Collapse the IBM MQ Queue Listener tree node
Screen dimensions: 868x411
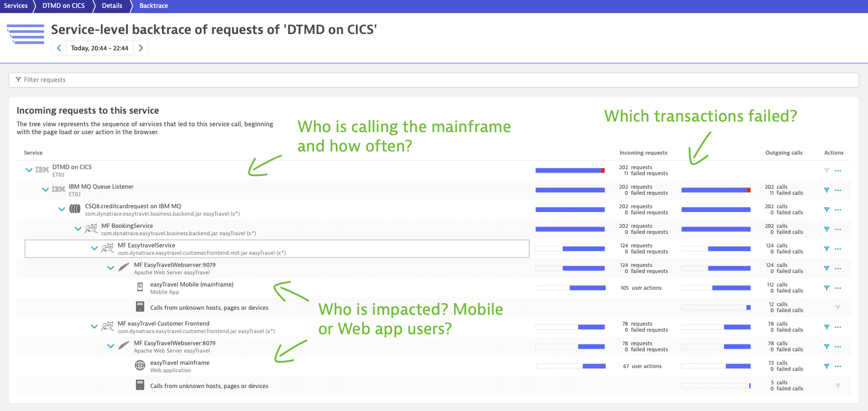point(44,189)
